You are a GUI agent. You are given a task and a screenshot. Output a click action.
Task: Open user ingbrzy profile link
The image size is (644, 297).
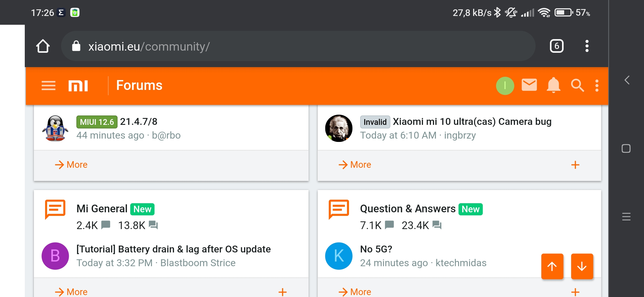click(x=460, y=135)
